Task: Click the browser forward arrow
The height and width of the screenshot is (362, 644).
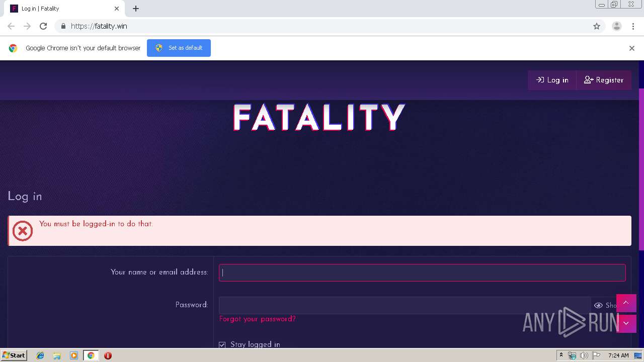Action: [x=27, y=26]
